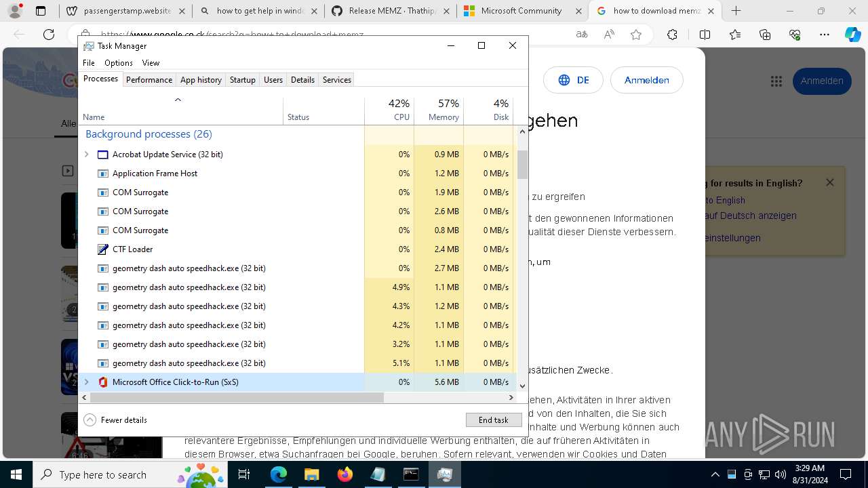This screenshot has width=868, height=488.
Task: Select geometry dash speedhack row at 5.1% CPU
Action: (x=297, y=363)
